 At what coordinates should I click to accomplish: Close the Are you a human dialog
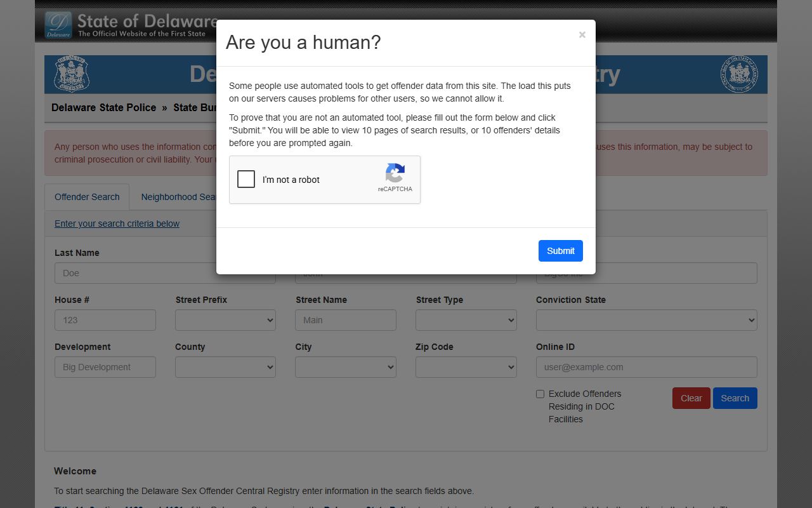pos(582,35)
